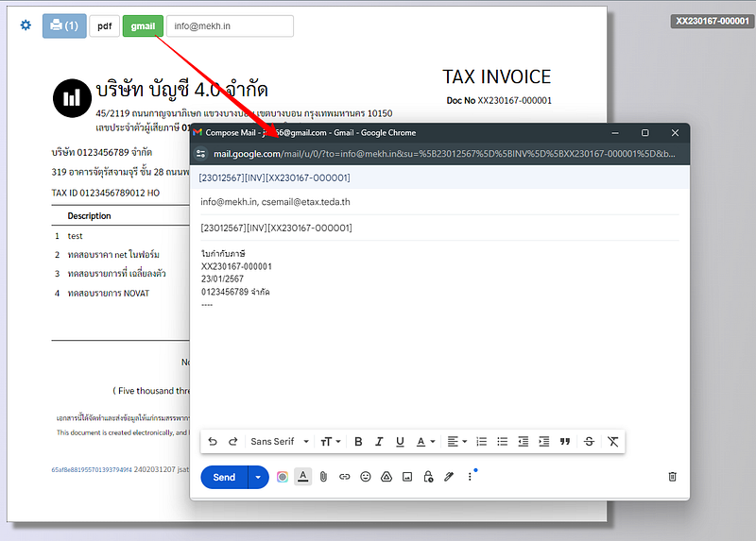
Task: Toggle underline formatting
Action: 400,441
